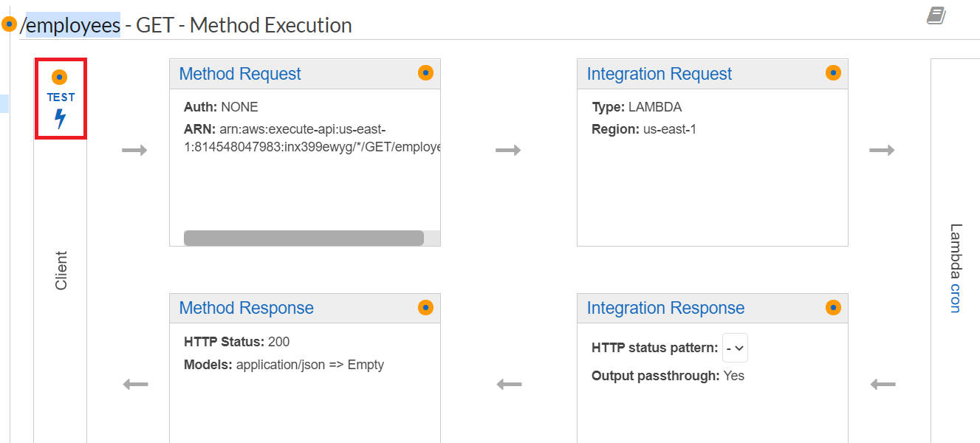Select the /employees resource title
The height and width of the screenshot is (443, 980).
70,24
